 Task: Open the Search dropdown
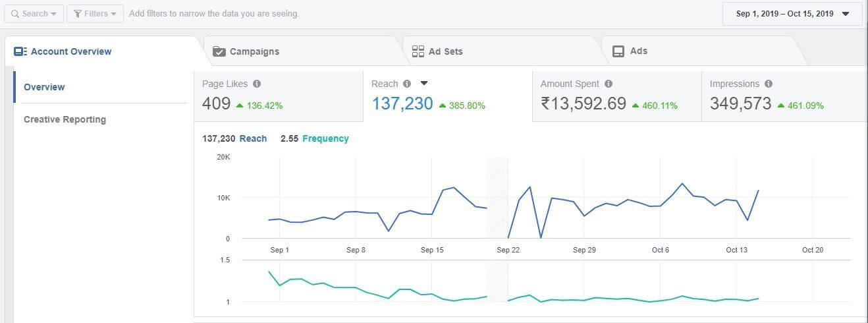[x=34, y=14]
